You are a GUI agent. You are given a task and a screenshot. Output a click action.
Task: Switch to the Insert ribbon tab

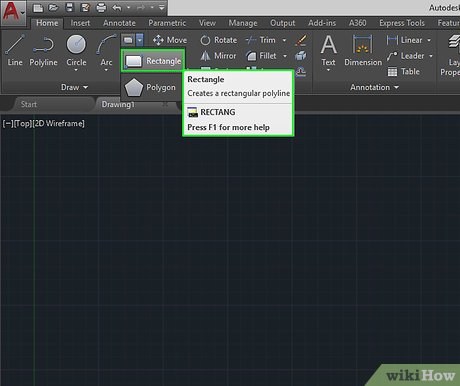click(x=80, y=23)
